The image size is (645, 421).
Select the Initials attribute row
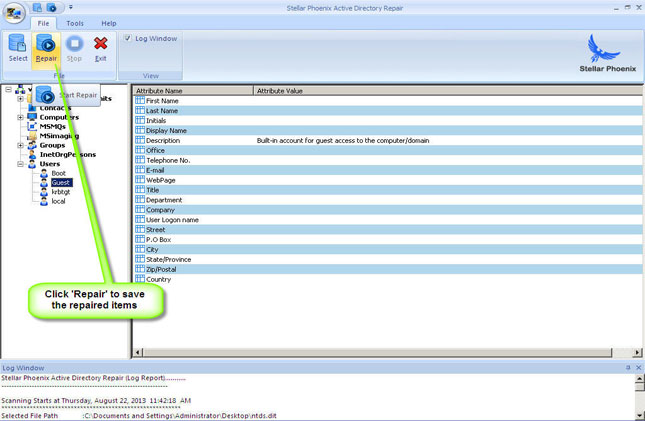(x=388, y=121)
